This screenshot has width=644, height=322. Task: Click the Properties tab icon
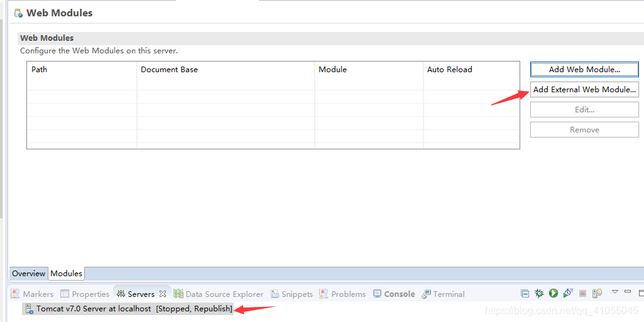(x=65, y=294)
